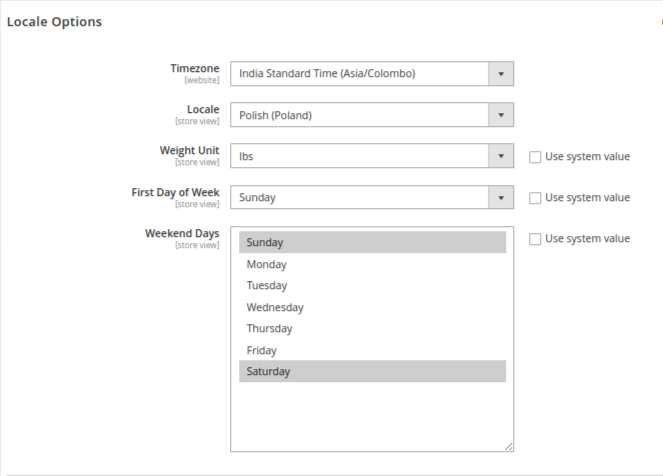Open the Timezone dropdown
Screen dimensions: 663x476
point(371,73)
